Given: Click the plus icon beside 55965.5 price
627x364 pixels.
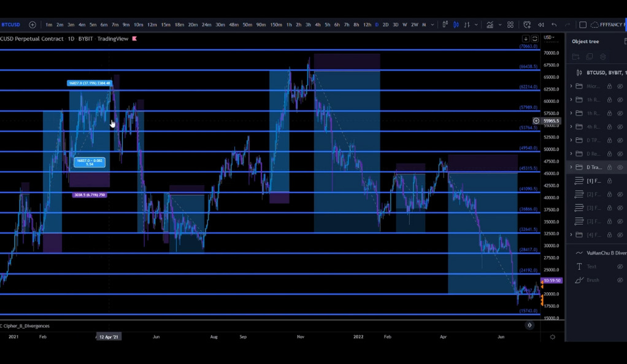Looking at the screenshot, I should [536, 121].
